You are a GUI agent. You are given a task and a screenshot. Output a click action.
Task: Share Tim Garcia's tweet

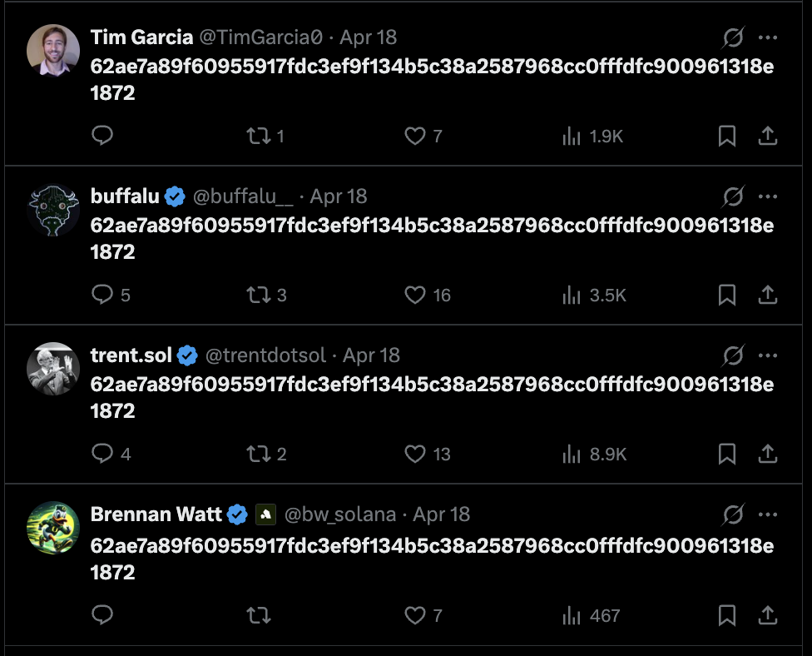[768, 136]
